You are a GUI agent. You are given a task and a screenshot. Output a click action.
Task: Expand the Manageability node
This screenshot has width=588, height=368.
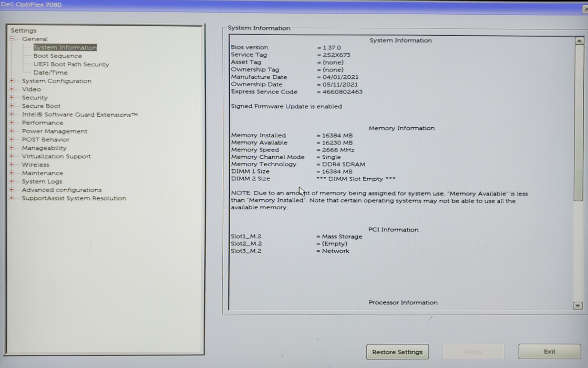12,148
